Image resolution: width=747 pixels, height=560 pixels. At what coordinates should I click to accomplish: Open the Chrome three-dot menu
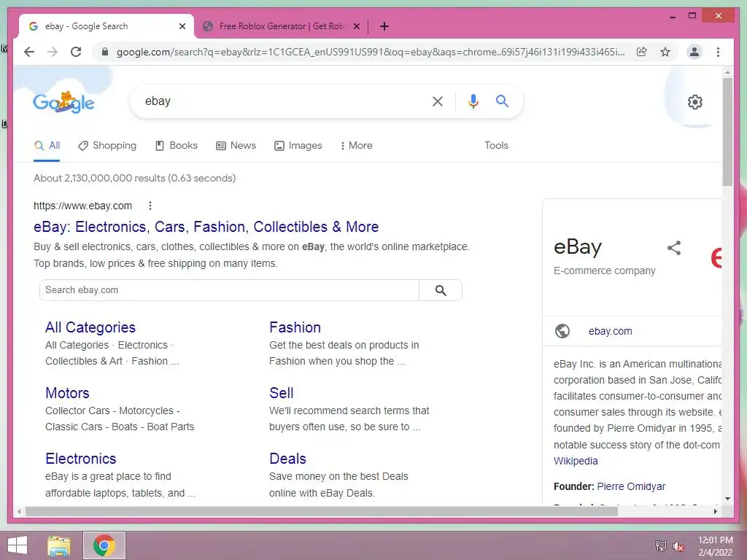click(718, 52)
